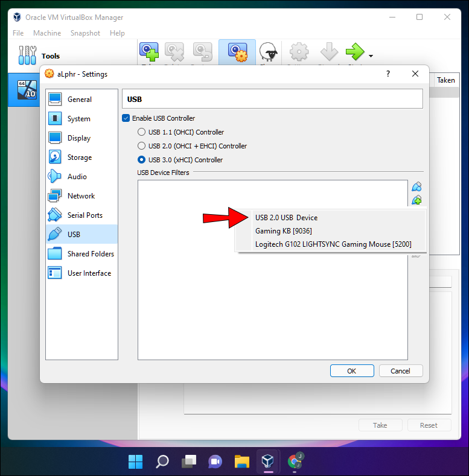Click the green Start arrow icon
Screen dimensions: 469x476
coord(355,52)
